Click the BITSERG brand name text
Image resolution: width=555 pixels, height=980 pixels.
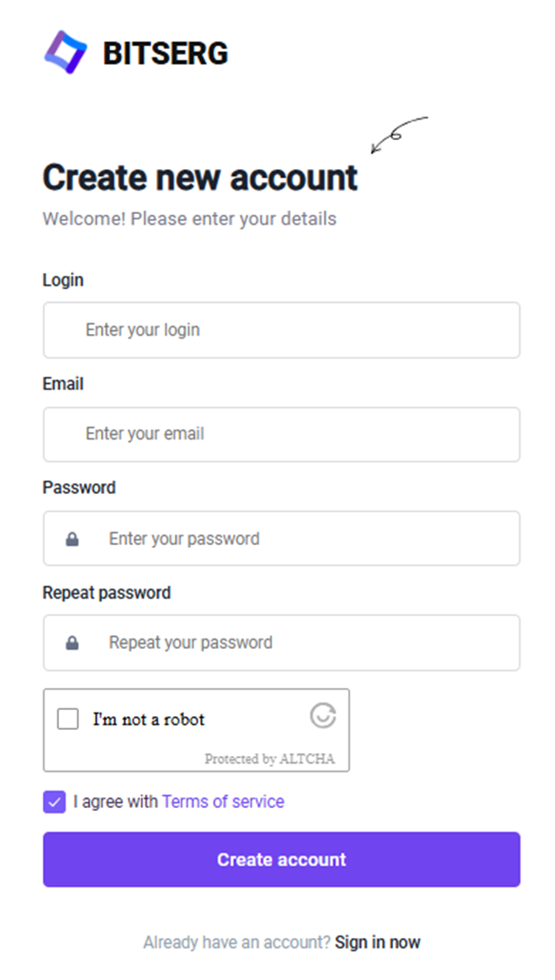pyautogui.click(x=165, y=55)
